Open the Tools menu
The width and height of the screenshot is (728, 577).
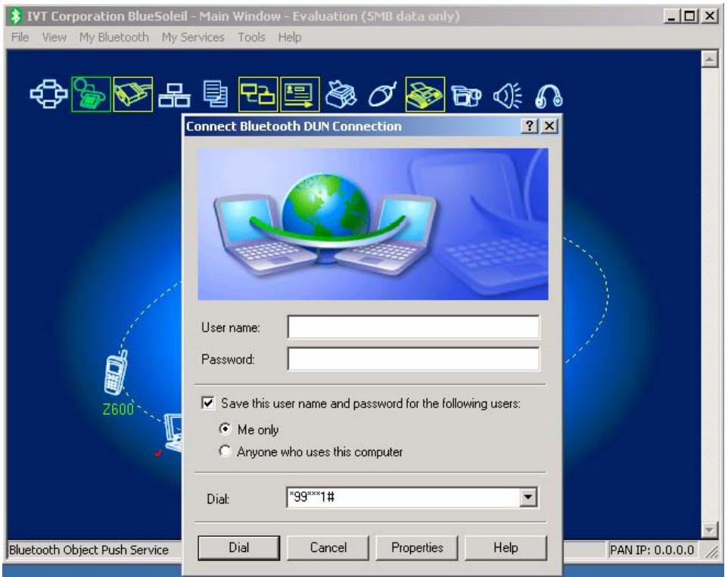pos(251,37)
